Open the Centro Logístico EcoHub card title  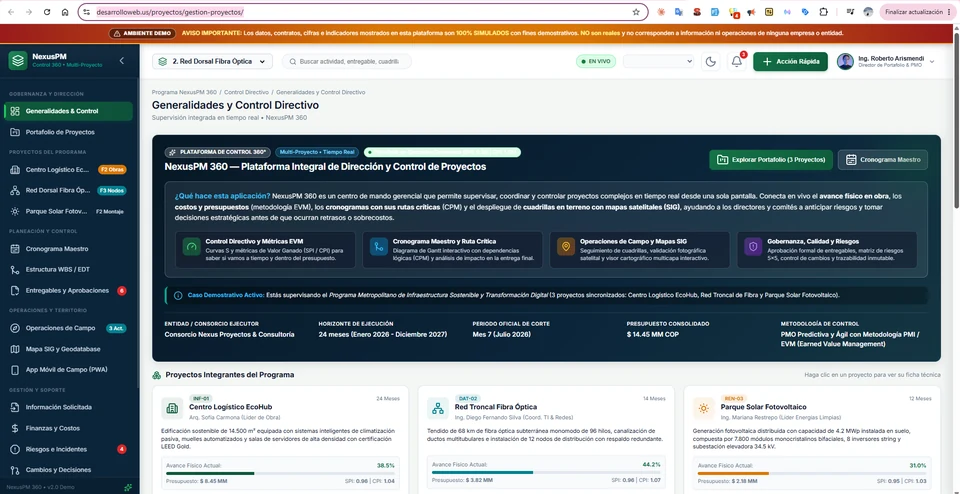[230, 406]
